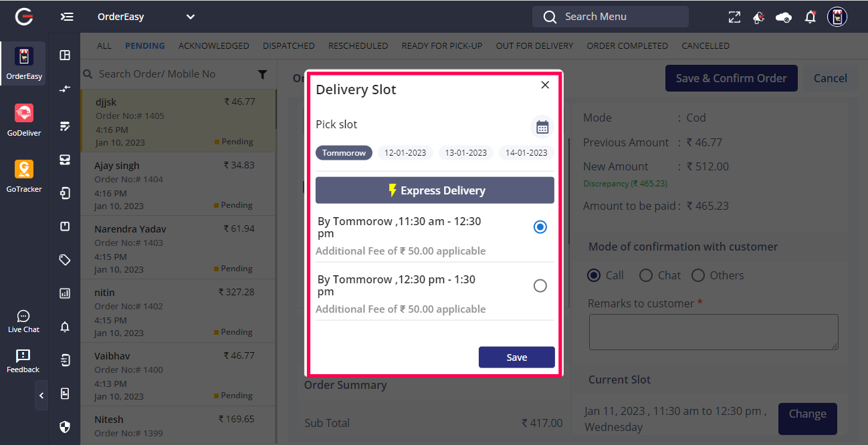868x445 pixels.
Task: Toggle the hamburger menu expander
Action: click(x=67, y=17)
